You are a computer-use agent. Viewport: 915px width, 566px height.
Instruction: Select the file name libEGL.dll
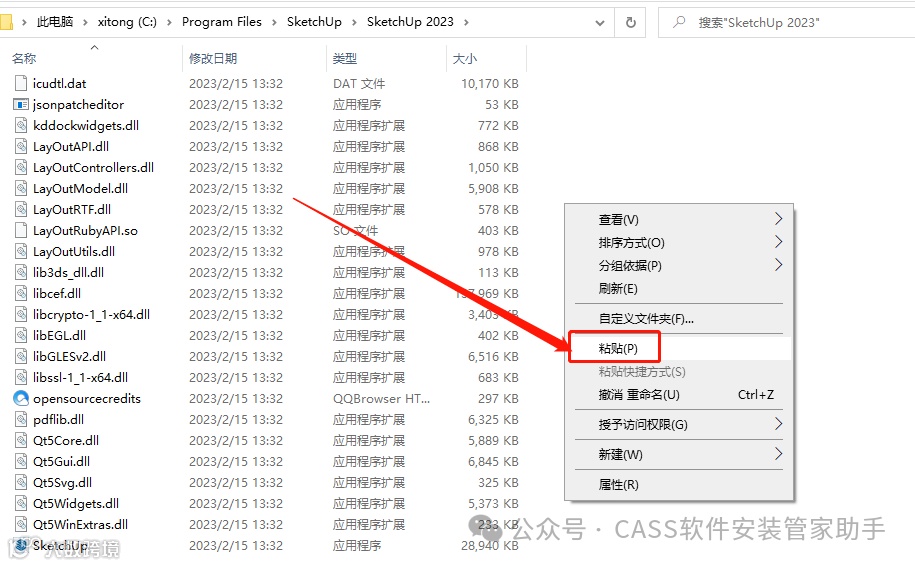point(60,336)
